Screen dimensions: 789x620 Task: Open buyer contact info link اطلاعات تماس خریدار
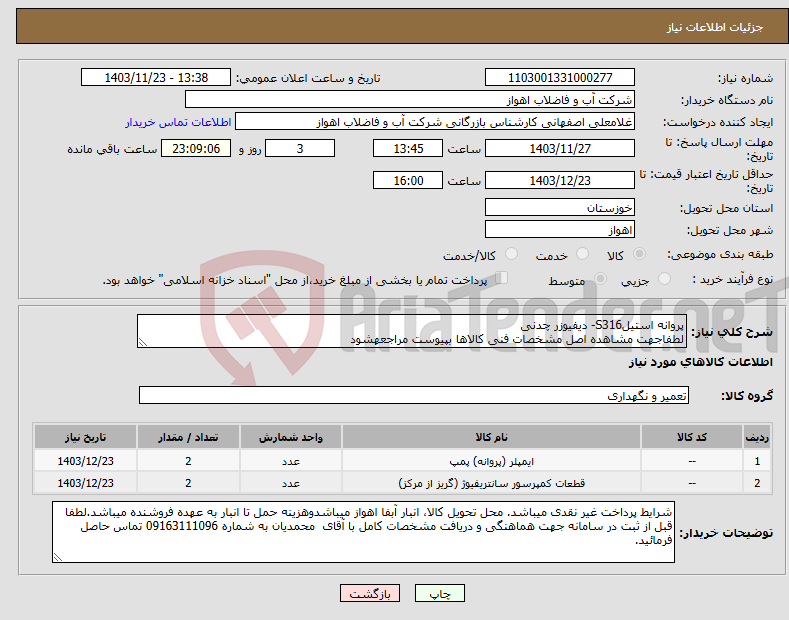(178, 122)
